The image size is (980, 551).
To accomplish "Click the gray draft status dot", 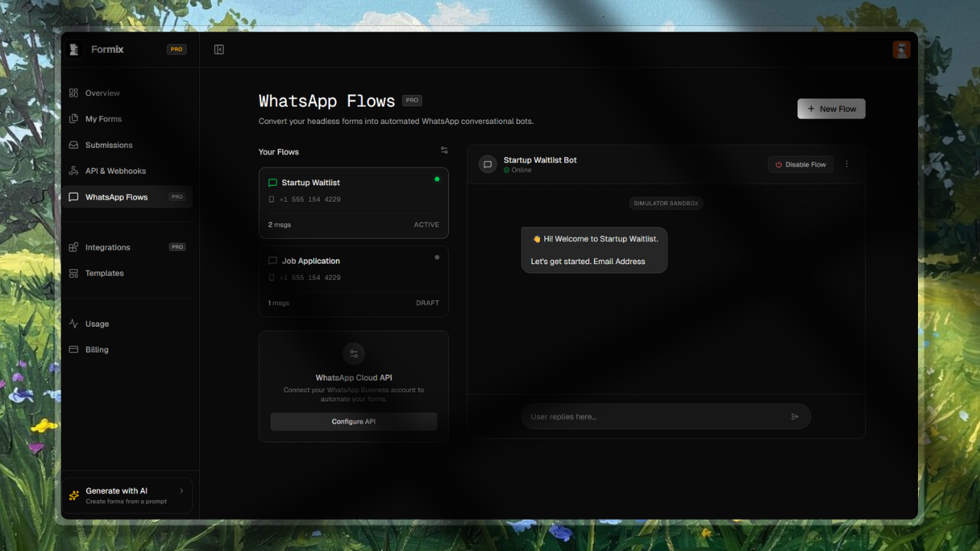I will [437, 257].
